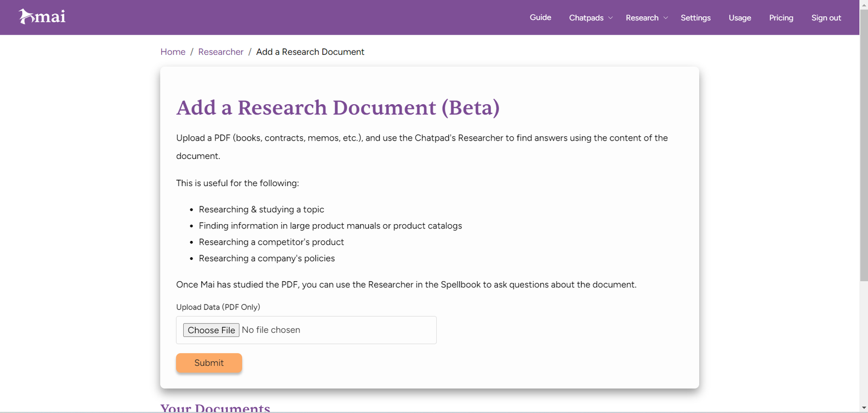This screenshot has height=413, width=868.
Task: View the Pricing page
Action: click(781, 18)
